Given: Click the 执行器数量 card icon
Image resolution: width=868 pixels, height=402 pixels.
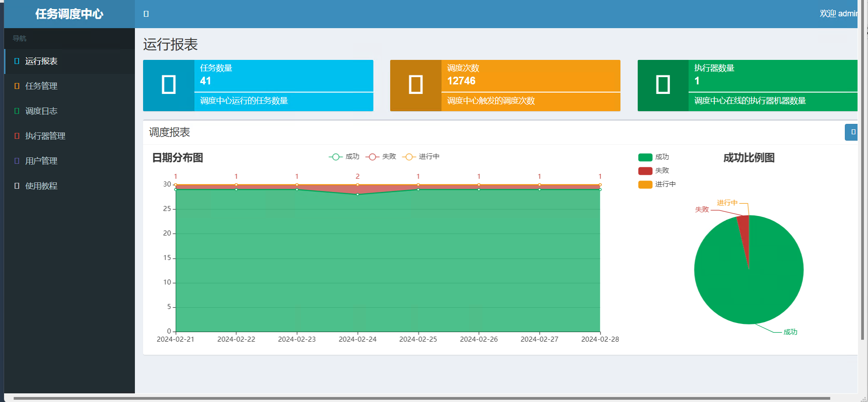Looking at the screenshot, I should [663, 85].
